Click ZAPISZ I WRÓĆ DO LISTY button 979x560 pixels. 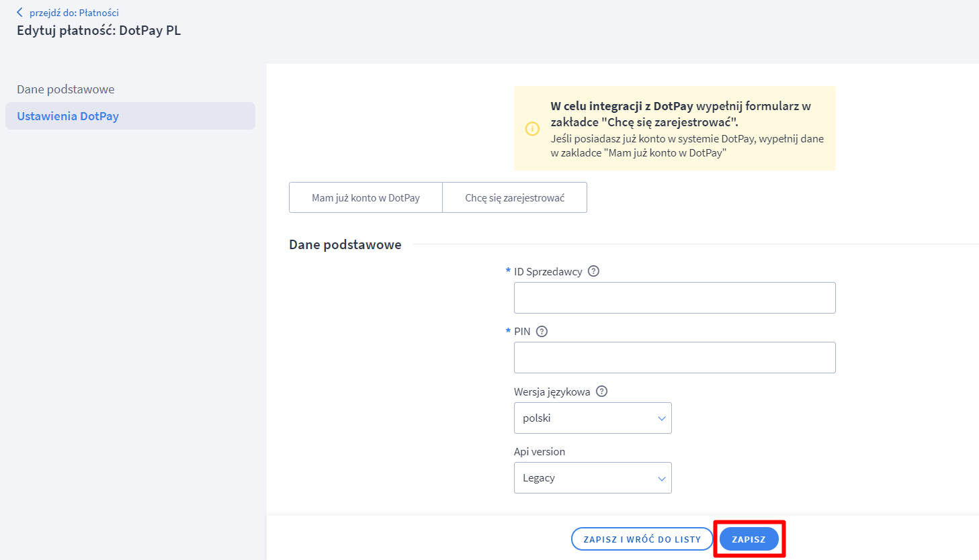pos(642,539)
